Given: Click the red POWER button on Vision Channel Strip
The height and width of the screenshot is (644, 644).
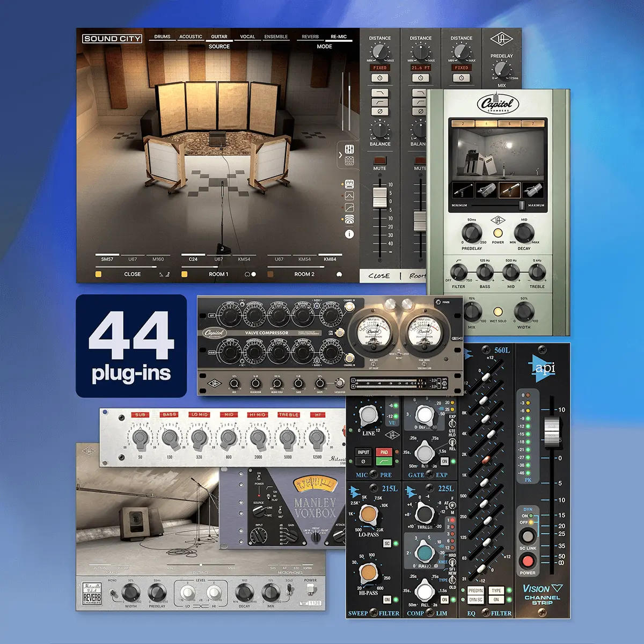Looking at the screenshot, I should click(x=528, y=561).
